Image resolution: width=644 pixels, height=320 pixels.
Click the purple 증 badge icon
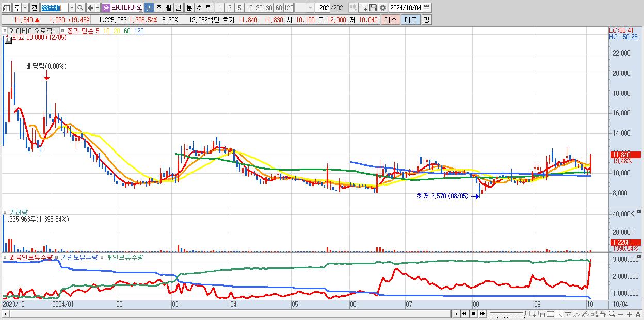point(106,8)
